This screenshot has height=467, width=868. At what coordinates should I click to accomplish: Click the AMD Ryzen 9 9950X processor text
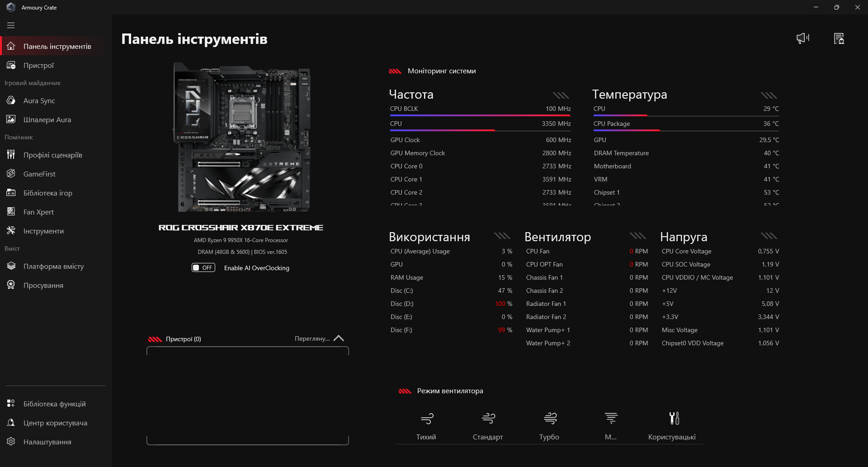(241, 240)
